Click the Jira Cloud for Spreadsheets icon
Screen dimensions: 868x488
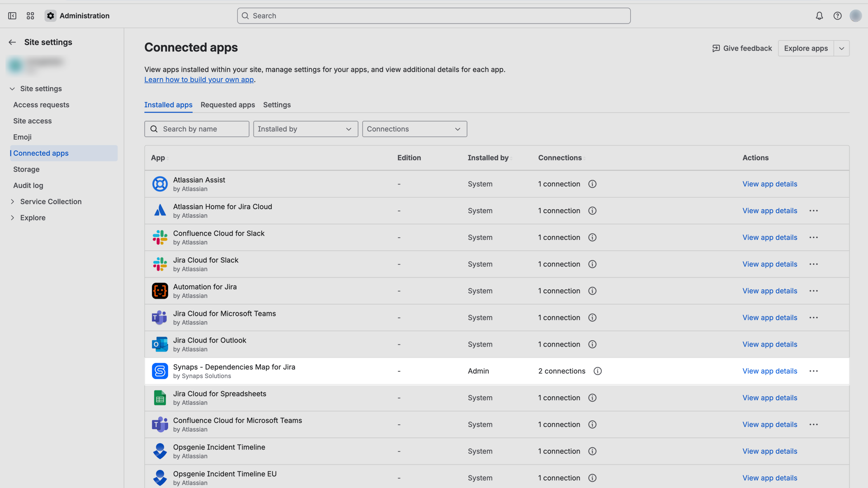tap(160, 398)
